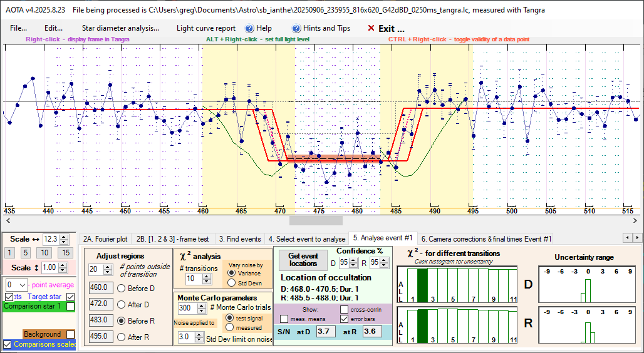Viewport: 644px width, 353px height.
Task: Increase horizontal Scale with up arrow
Action: tap(64, 236)
